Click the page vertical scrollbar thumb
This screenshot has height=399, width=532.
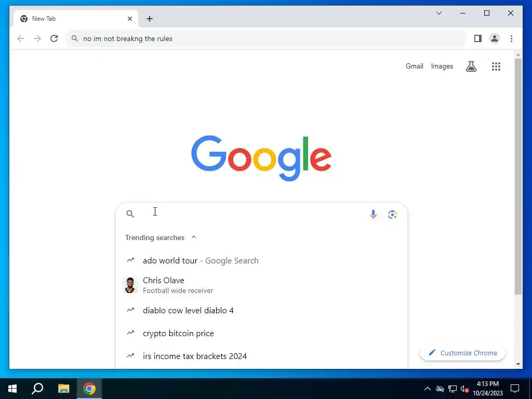point(518,177)
